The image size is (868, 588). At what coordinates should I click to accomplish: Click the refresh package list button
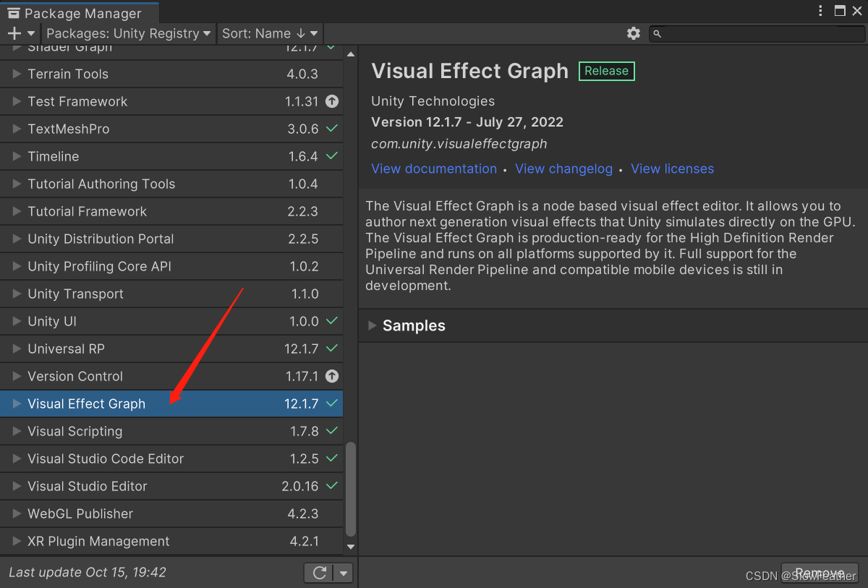click(x=319, y=573)
